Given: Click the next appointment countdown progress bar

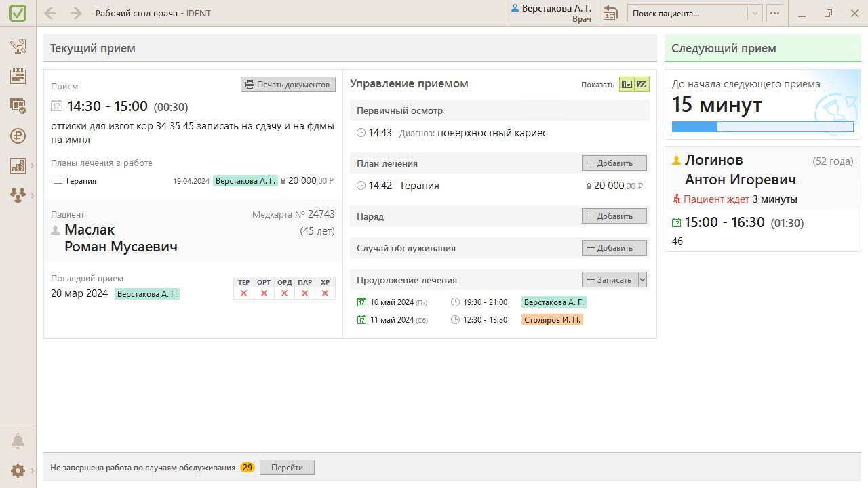Looking at the screenshot, I should pos(762,127).
